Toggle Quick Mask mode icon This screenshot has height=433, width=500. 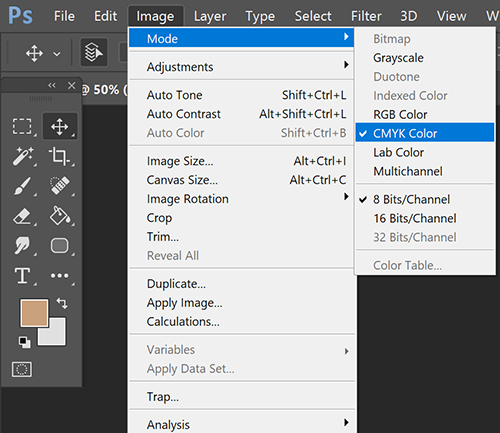coord(22,369)
